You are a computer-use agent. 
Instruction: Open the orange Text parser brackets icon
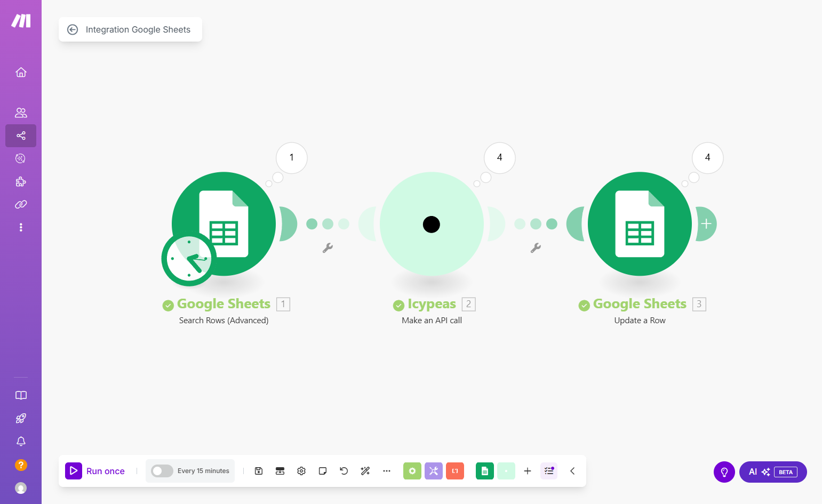(x=455, y=471)
